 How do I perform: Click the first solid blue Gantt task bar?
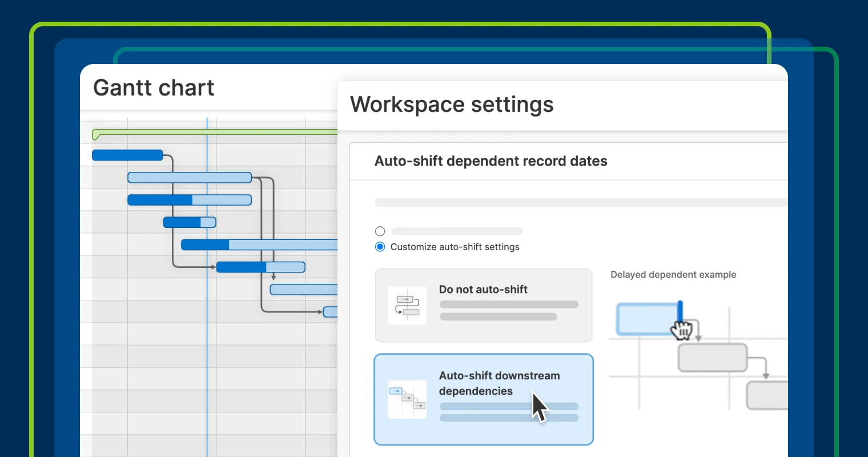click(x=127, y=155)
